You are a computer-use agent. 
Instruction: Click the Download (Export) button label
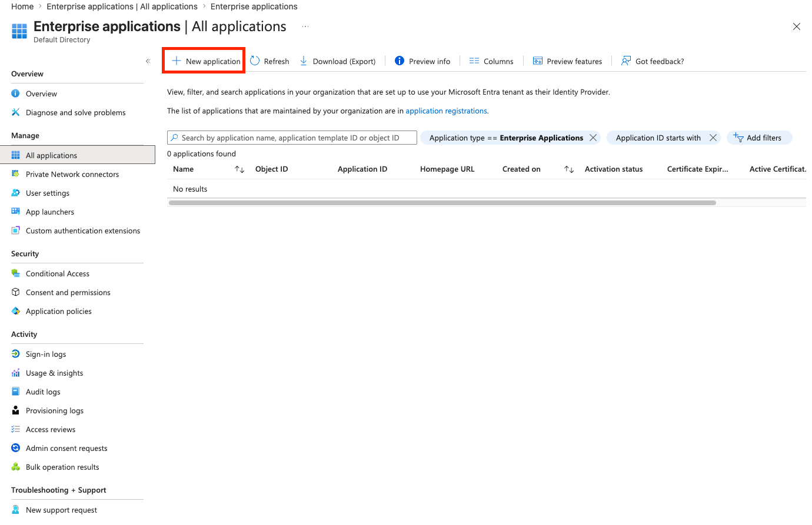pyautogui.click(x=344, y=61)
